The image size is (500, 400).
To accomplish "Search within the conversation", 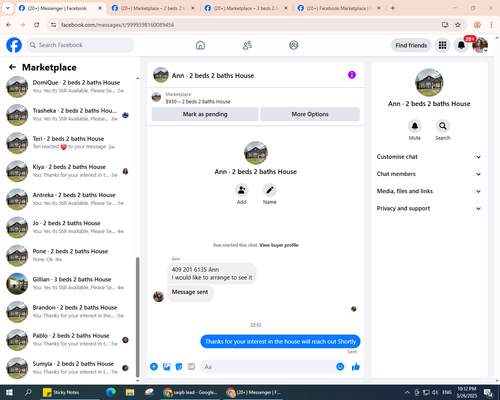I will point(443,126).
